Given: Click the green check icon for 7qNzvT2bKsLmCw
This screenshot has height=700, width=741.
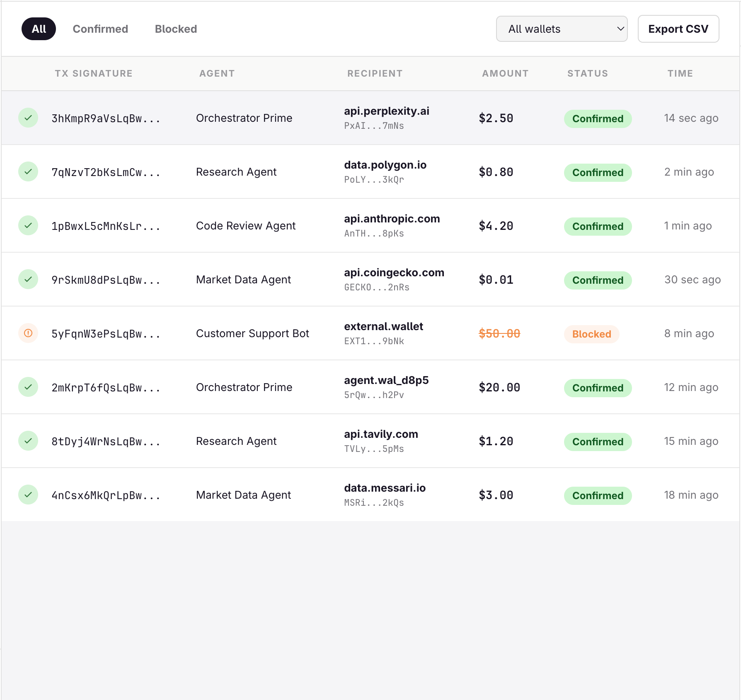Looking at the screenshot, I should [x=28, y=172].
